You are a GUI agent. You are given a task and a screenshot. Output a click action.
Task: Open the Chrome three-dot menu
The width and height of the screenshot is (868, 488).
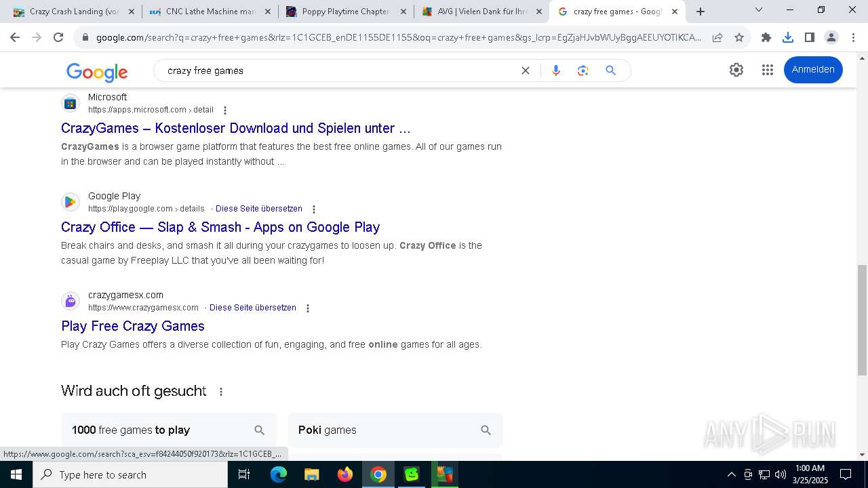(x=853, y=37)
